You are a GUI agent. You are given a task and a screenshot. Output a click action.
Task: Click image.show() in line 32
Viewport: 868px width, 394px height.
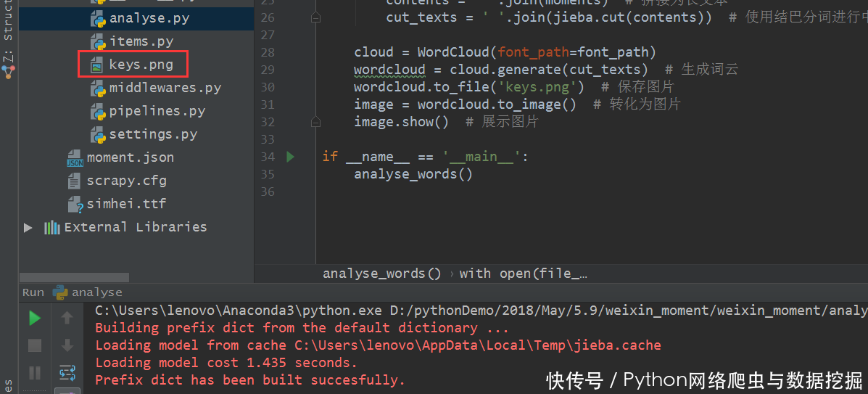pos(402,122)
